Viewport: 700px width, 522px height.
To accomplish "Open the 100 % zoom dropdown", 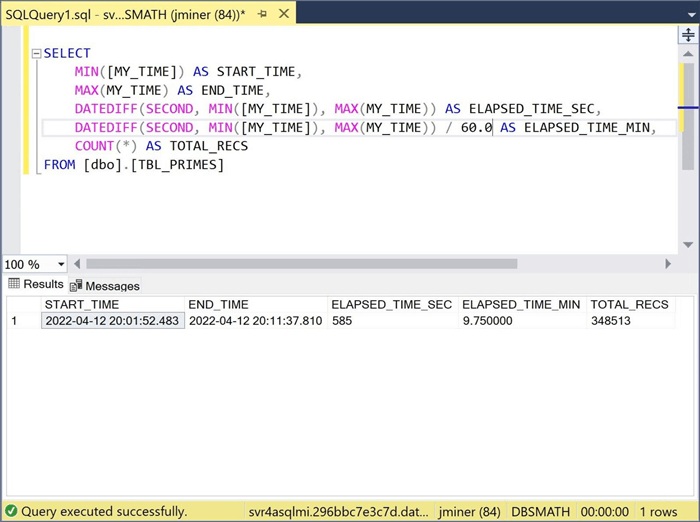I will [61, 264].
